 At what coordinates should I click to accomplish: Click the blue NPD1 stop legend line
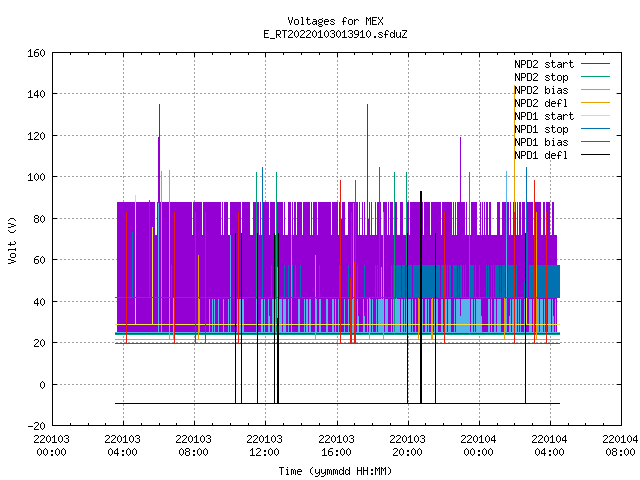(x=595, y=129)
